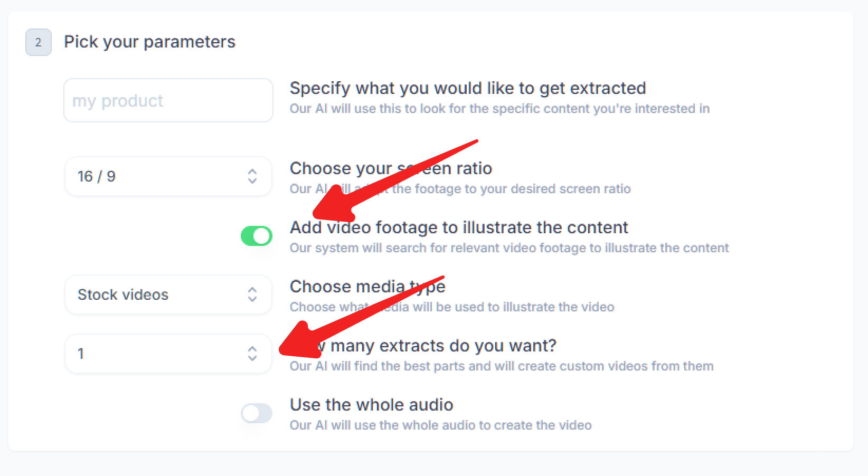This screenshot has height=476, width=868.
Task: Click description about searching relevant video footage
Action: (509, 248)
